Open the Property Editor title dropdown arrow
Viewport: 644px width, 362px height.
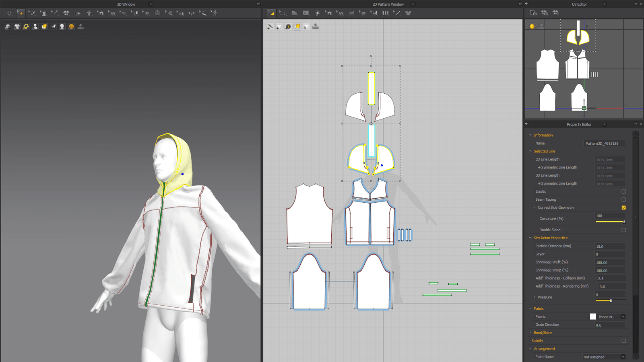pyautogui.click(x=604, y=124)
